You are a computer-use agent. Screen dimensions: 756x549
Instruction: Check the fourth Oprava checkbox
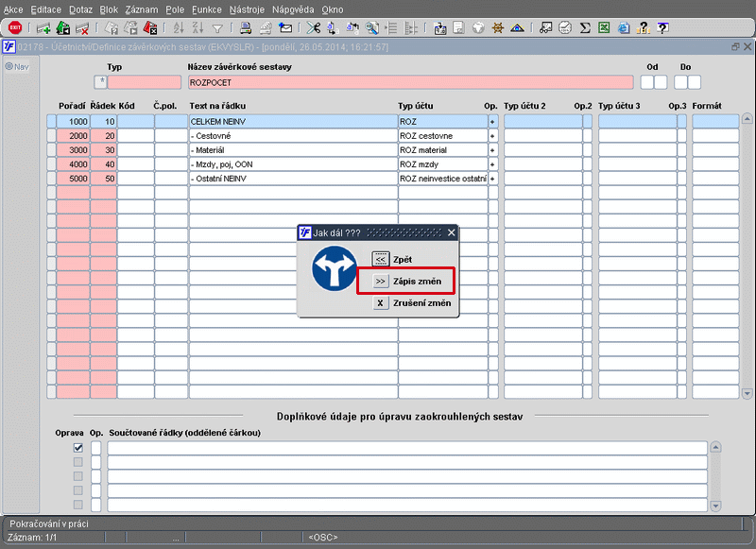coord(78,490)
